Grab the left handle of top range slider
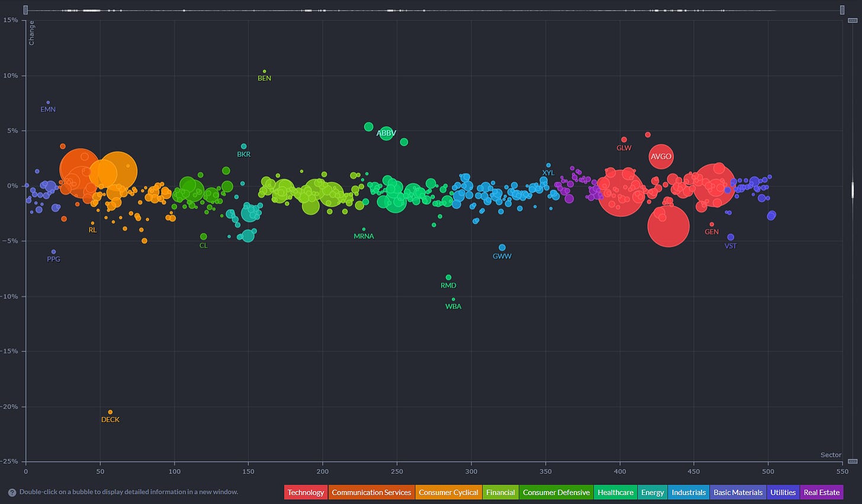Image resolution: width=862 pixels, height=504 pixels. click(x=25, y=10)
